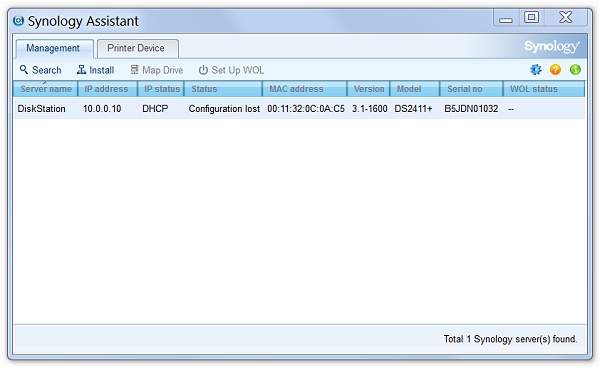Click the Configuration lost status cell
Image resolution: width=600 pixels, height=368 pixels.
(x=224, y=109)
